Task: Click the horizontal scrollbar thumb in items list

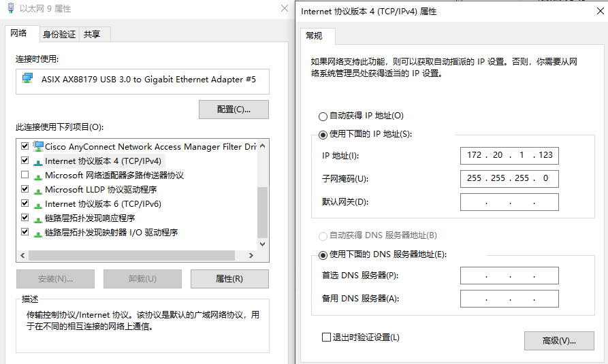Action: click(x=132, y=255)
